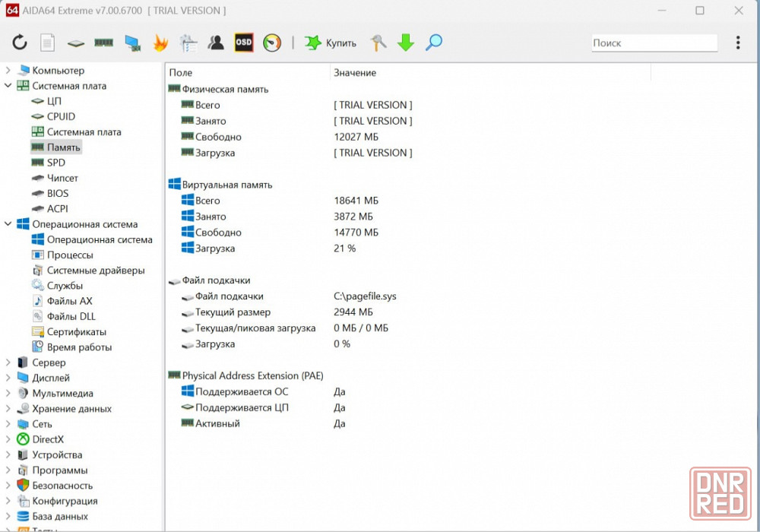Open the Report page icon
Screen dimensions: 760x532
click(x=47, y=43)
